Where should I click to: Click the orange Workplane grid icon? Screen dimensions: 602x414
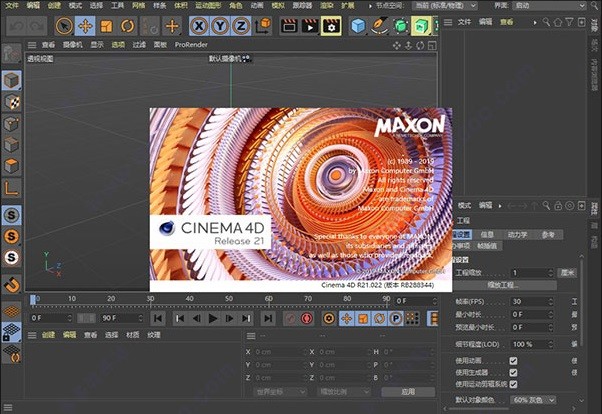click(12, 311)
